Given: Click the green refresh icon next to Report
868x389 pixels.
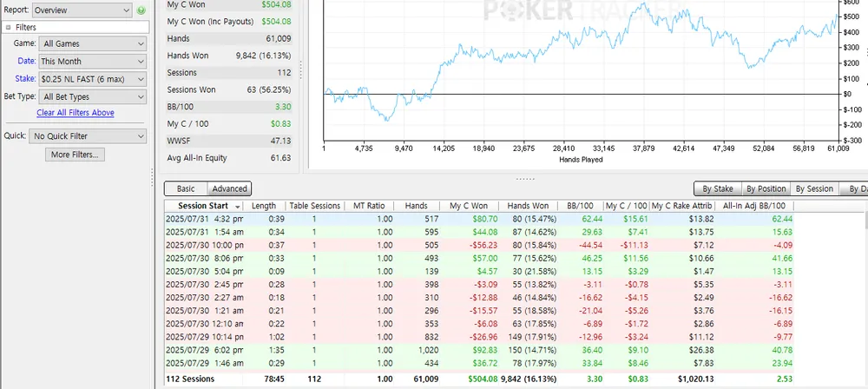Looking at the screenshot, I should click(x=141, y=10).
